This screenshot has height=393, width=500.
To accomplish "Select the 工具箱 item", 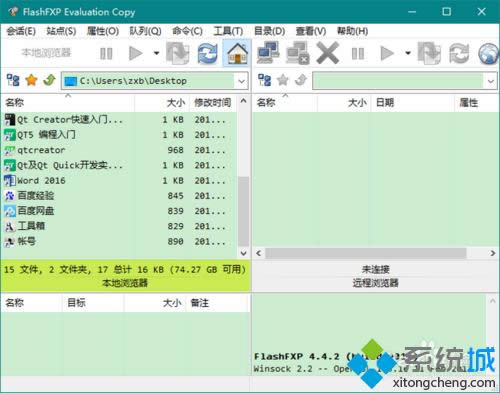I will pyautogui.click(x=120, y=226).
